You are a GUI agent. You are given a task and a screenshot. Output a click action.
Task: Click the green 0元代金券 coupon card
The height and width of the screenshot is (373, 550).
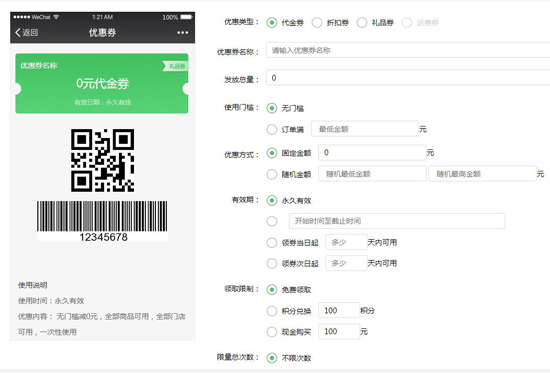(x=102, y=84)
